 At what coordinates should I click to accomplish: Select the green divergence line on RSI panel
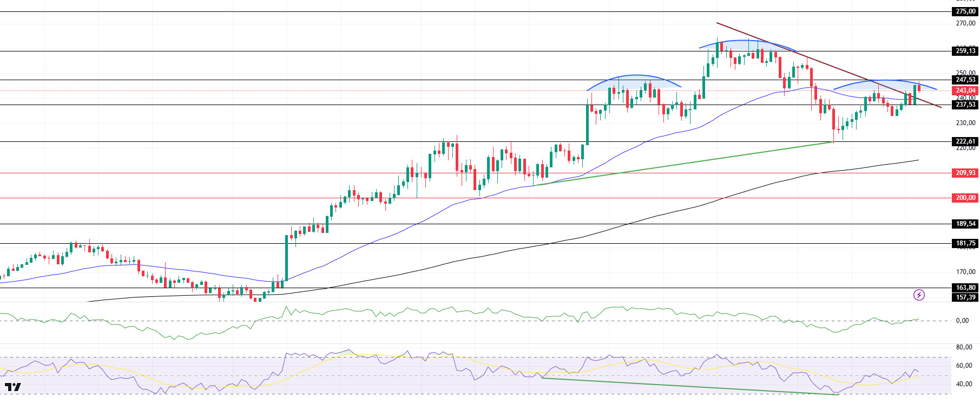[690, 386]
